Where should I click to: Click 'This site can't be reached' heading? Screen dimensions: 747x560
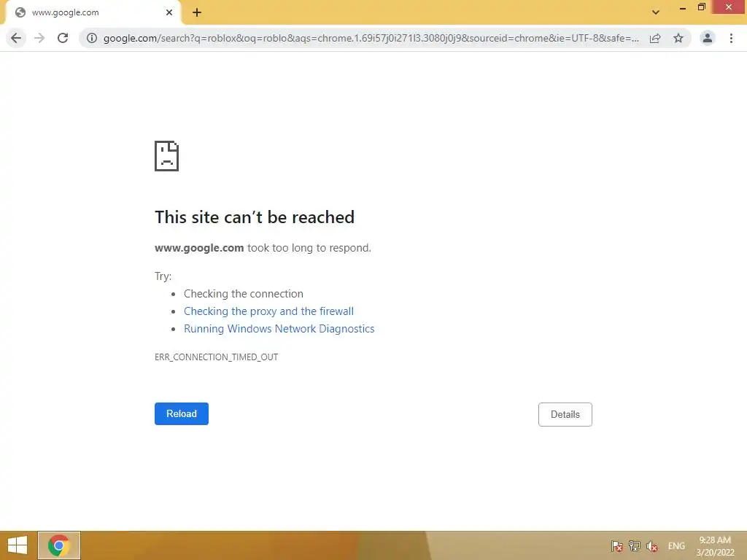[255, 217]
